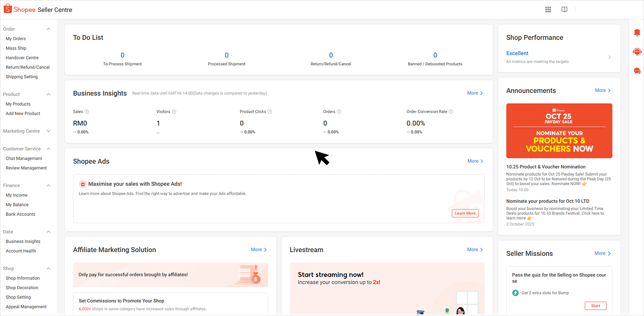Open the customer support headset icon

[637, 52]
